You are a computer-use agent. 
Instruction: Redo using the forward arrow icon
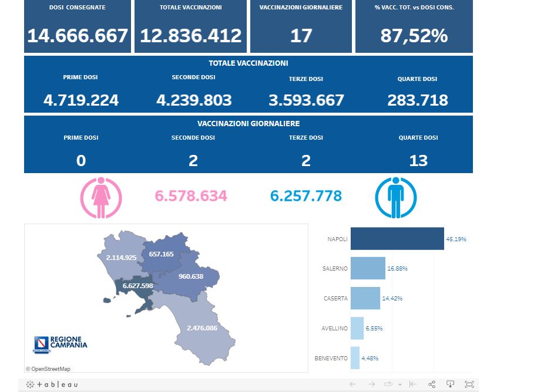coord(371,384)
